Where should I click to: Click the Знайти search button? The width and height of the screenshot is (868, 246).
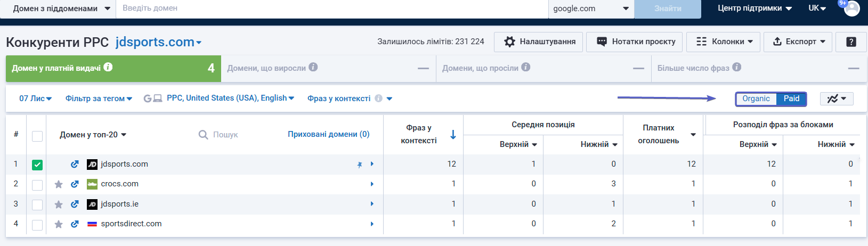[x=668, y=9]
